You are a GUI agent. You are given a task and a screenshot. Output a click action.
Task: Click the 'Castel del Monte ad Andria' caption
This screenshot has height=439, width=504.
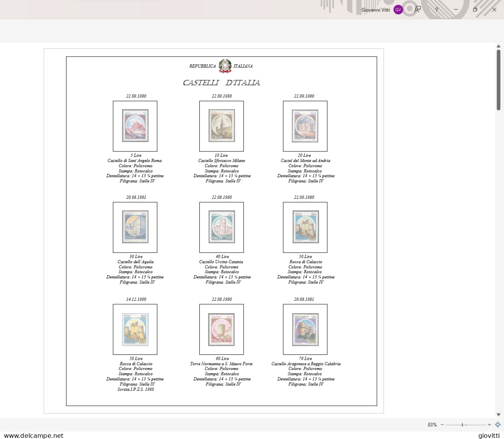tap(305, 161)
